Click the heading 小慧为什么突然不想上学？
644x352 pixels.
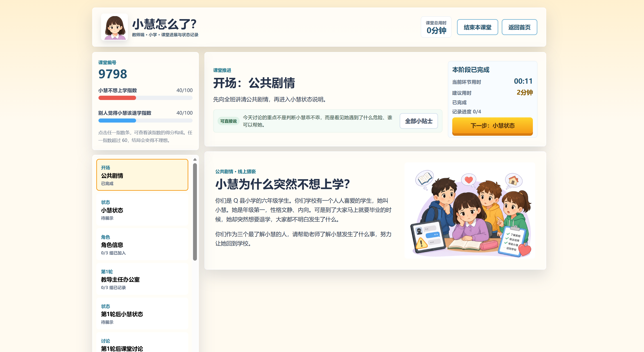282,184
